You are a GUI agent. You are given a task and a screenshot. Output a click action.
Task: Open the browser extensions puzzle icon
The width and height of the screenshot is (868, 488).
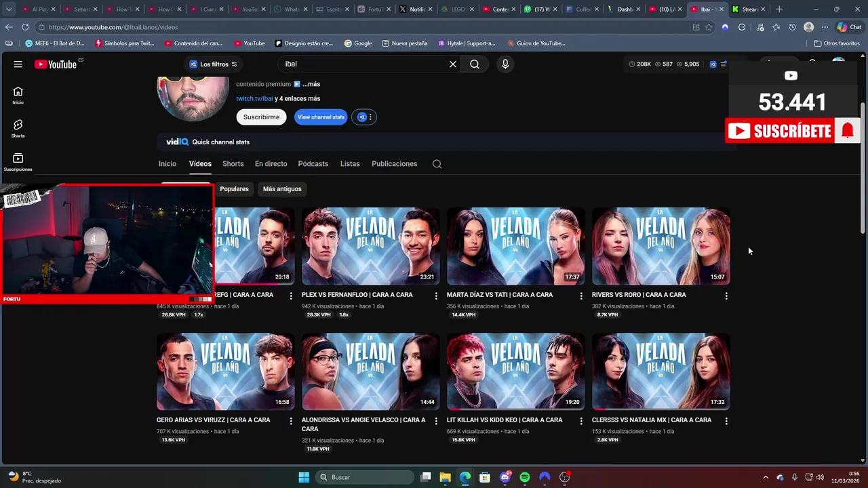click(741, 27)
